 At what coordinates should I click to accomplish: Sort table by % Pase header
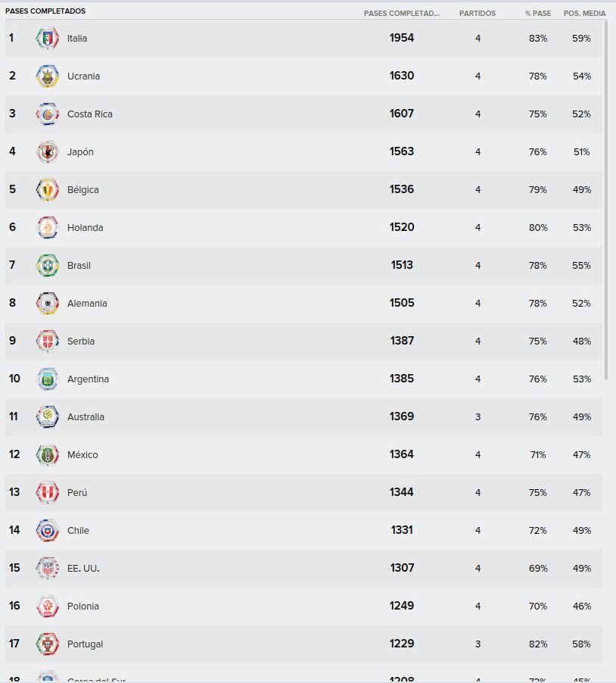point(537,14)
